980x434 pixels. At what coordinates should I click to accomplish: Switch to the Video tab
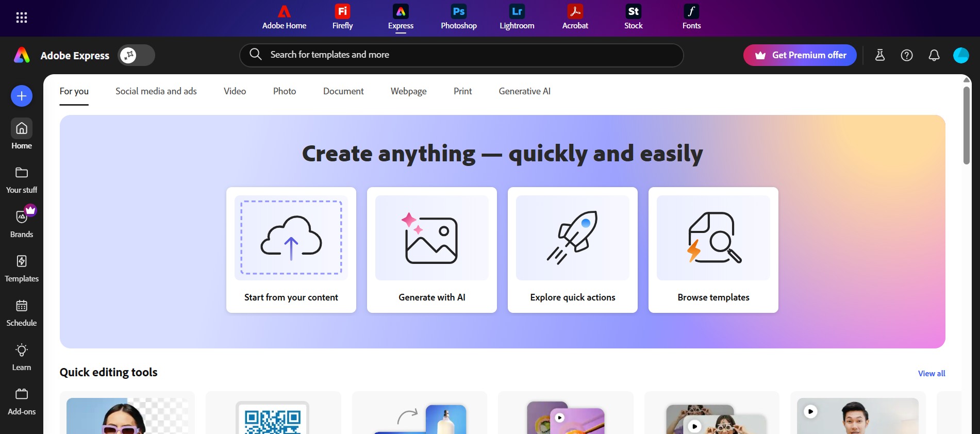coord(235,91)
